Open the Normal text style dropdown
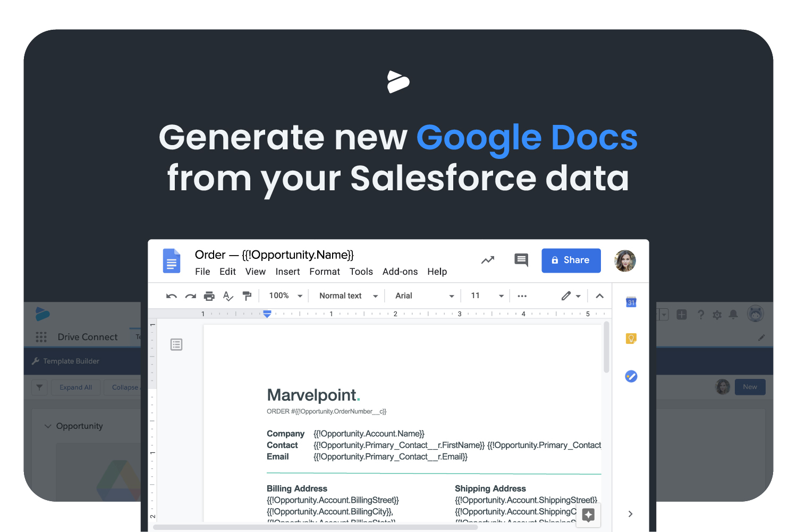Screen dimensions: 797x532 click(348, 296)
